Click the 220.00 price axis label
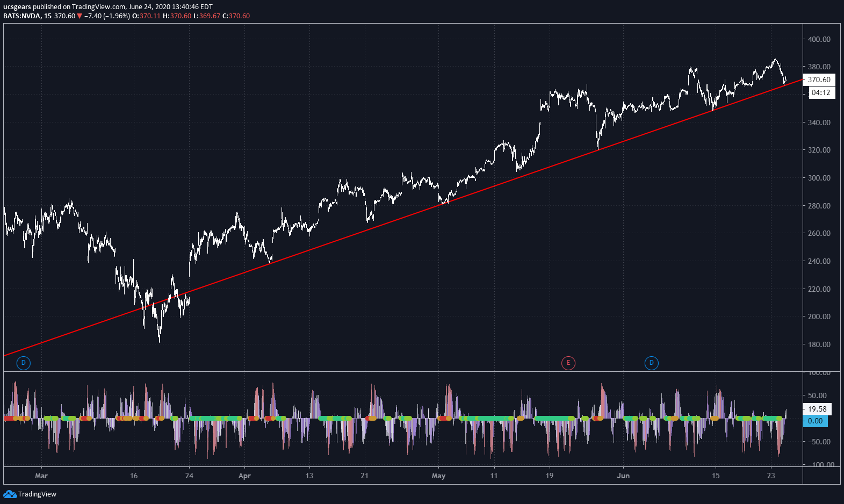The height and width of the screenshot is (504, 844). click(819, 289)
